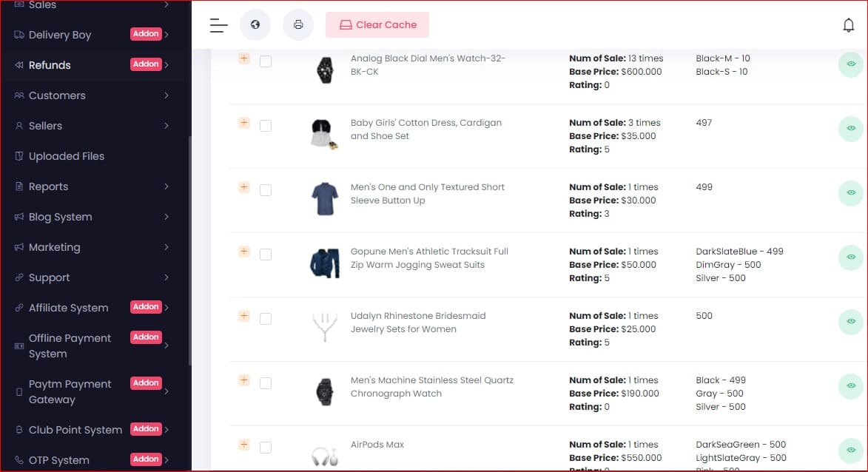Click the Sellers person icon
This screenshot has height=472, width=868.
(x=18, y=126)
